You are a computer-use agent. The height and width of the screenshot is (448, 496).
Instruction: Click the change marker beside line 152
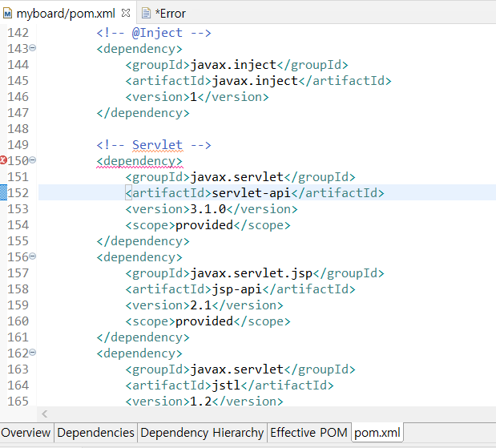click(x=3, y=192)
